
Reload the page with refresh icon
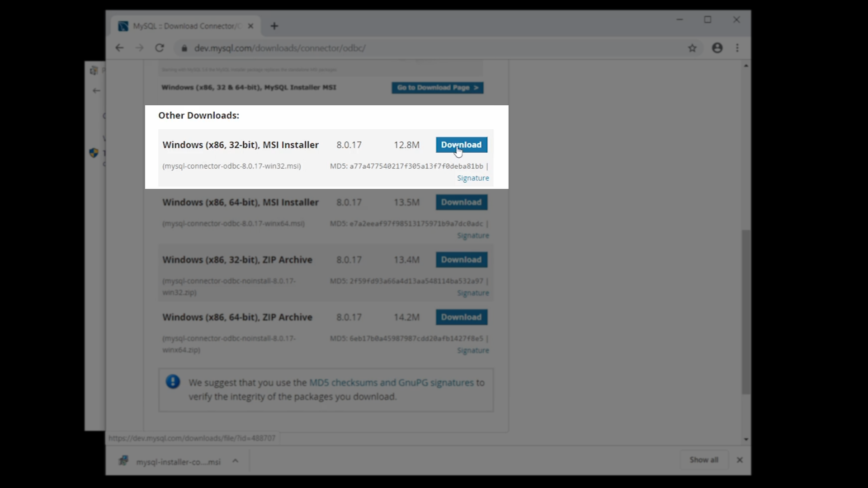pyautogui.click(x=160, y=48)
